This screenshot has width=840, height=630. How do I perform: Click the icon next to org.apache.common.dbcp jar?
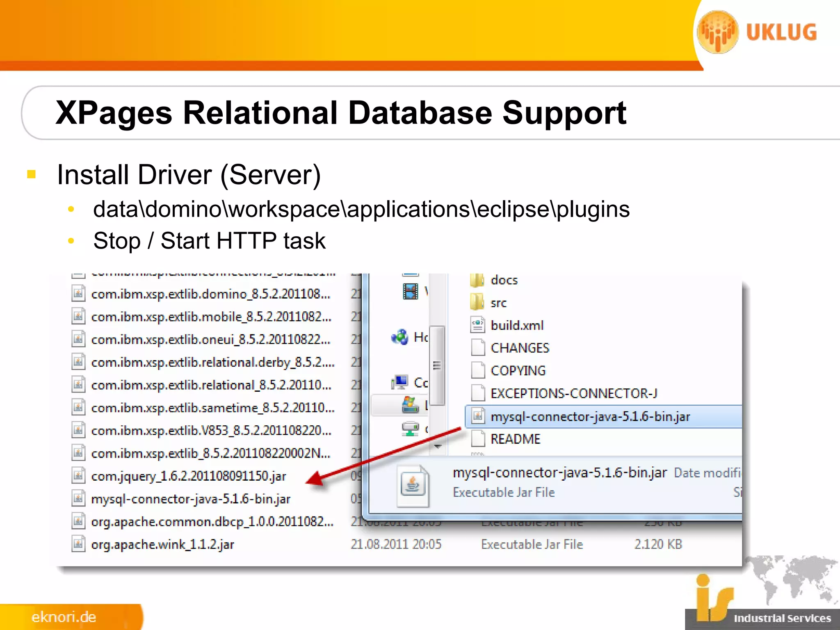[78, 521]
